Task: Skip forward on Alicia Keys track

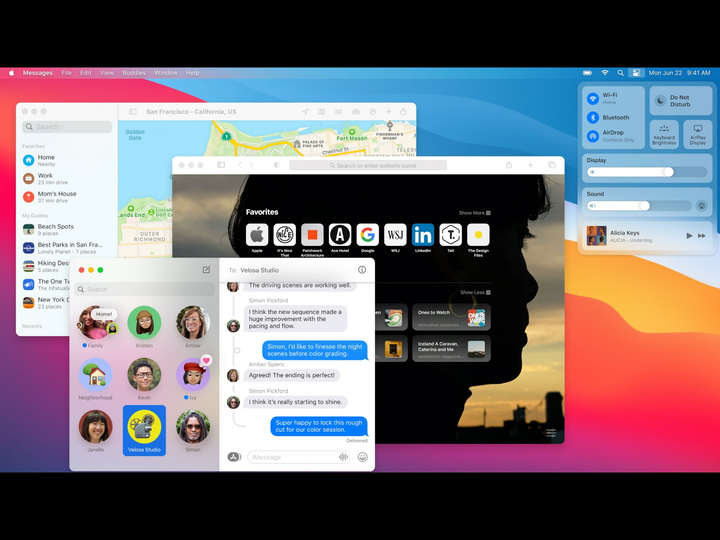Action: 702,236
